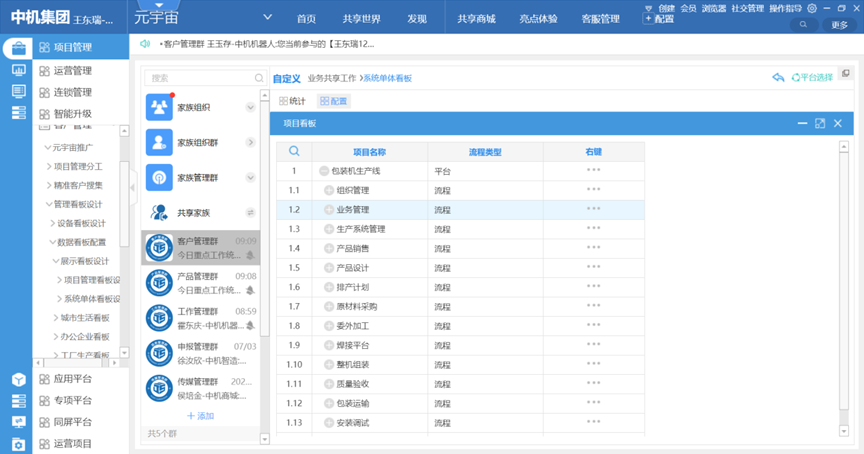Switch to the 统计 tab
Image resolution: width=864 pixels, height=454 pixels.
tap(292, 101)
